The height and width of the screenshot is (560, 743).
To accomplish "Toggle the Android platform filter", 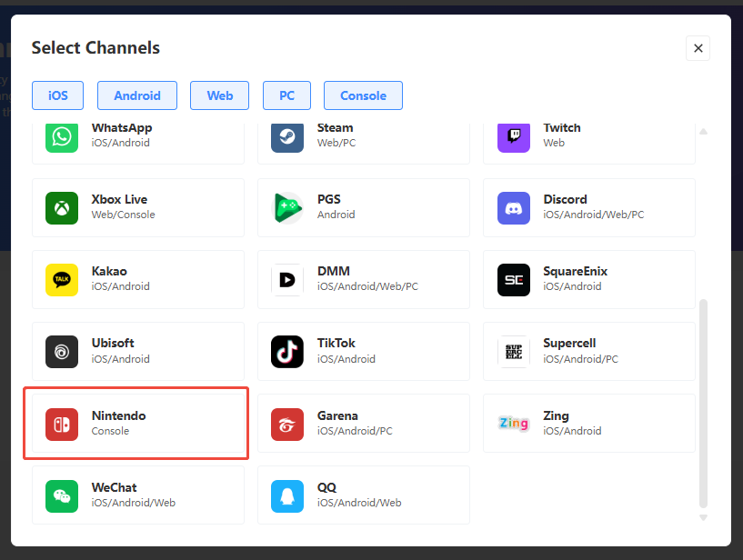I will pos(137,95).
